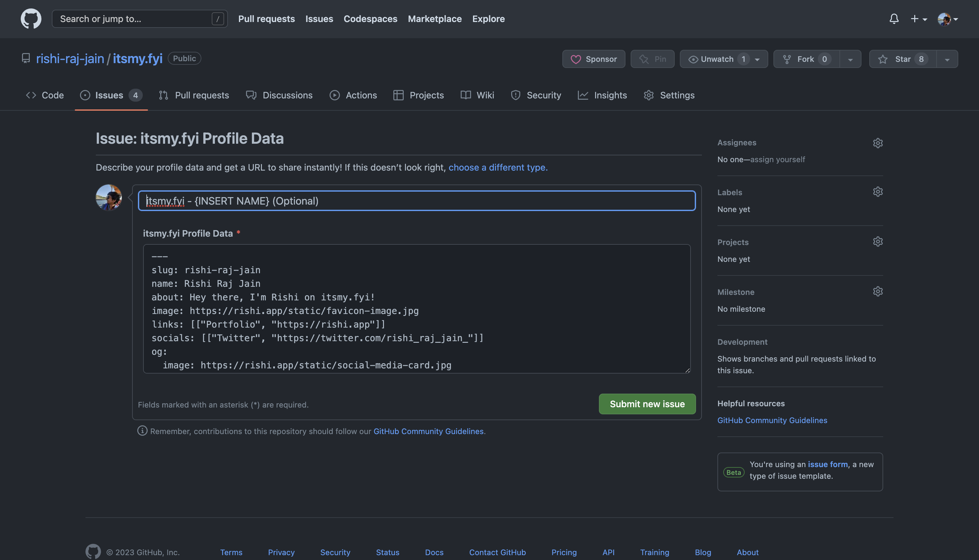Click the Beta badge
979x560 pixels.
click(733, 472)
